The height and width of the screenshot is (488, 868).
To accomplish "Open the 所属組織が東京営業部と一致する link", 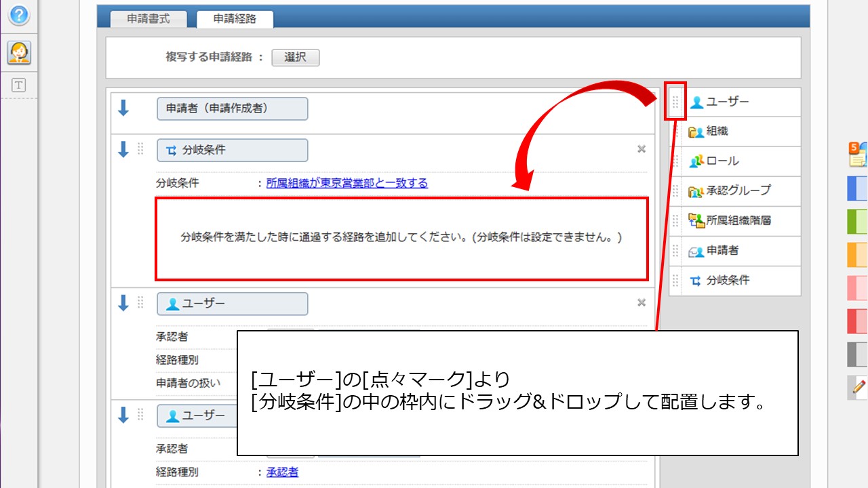I will [347, 183].
